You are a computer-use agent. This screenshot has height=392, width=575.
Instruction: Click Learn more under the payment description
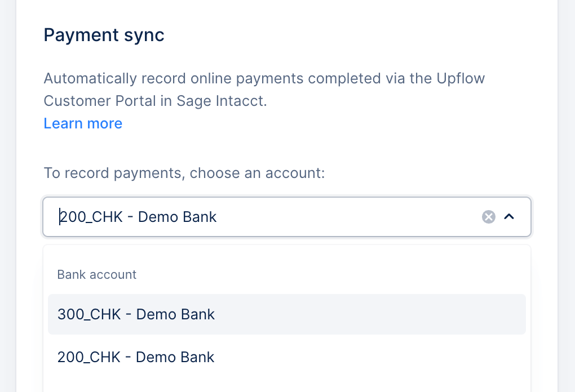coord(82,123)
